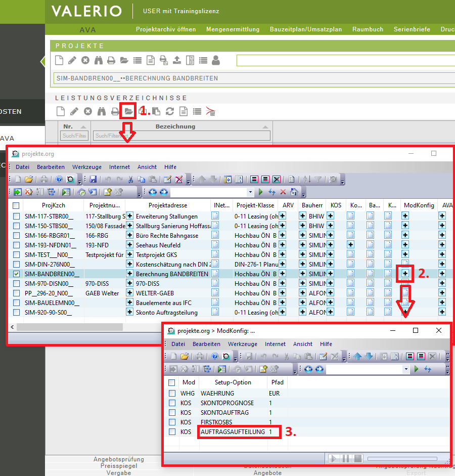Screen dimensions: 455x476
Task: Click blue up arrow in ModKonfig toolbar
Action: (357, 356)
